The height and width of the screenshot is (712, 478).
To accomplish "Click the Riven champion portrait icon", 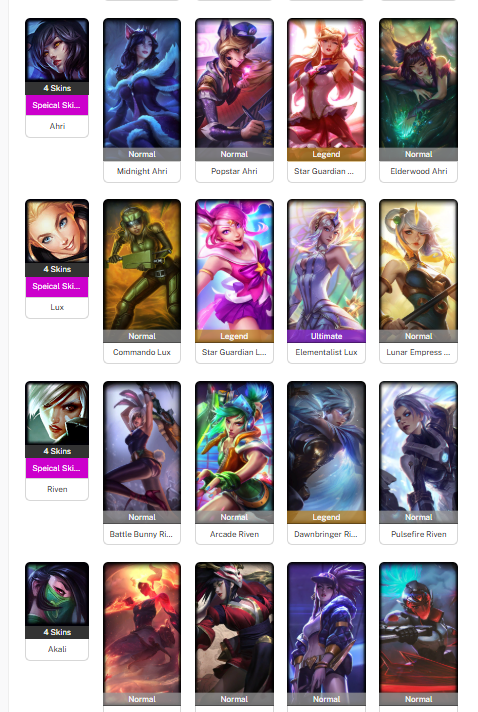I will pos(57,413).
